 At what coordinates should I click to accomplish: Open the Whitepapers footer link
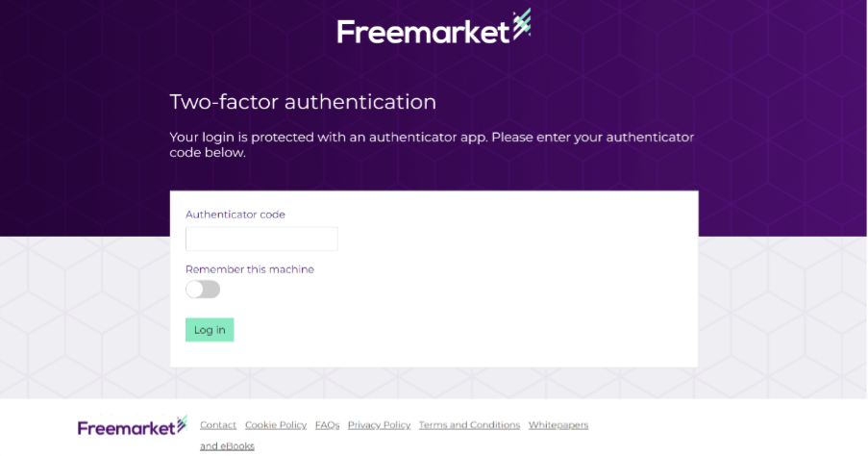(558, 425)
